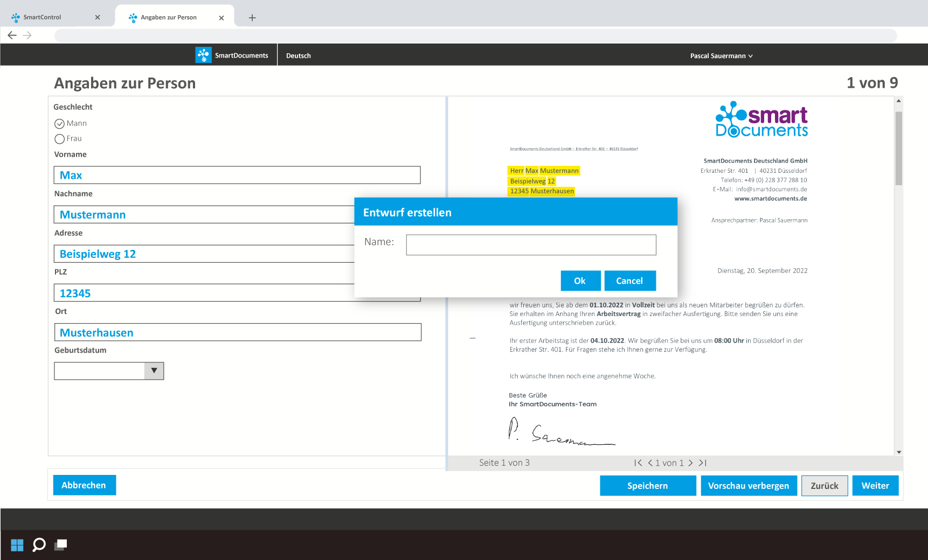Confirm draft with Ok button
This screenshot has height=560, width=928.
pyautogui.click(x=580, y=281)
